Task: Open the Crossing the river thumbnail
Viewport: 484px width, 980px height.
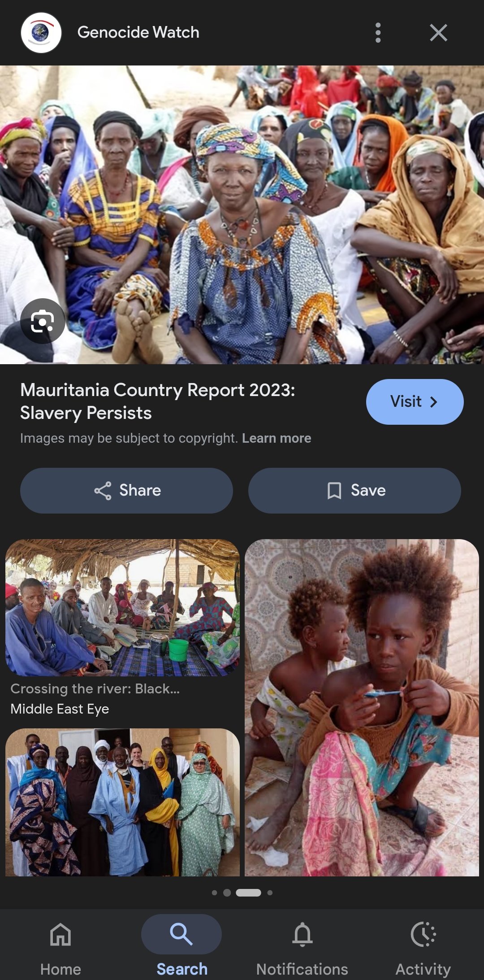Action: 122,607
